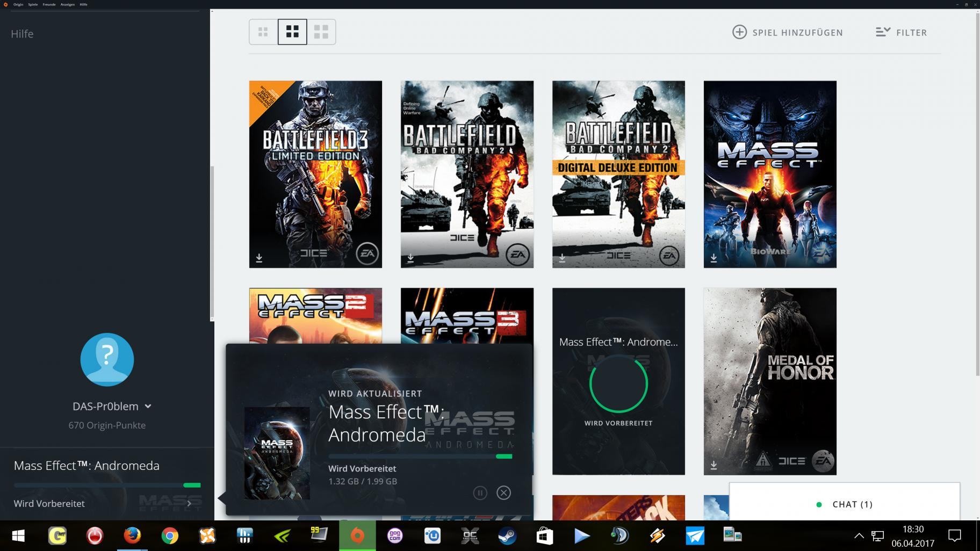980x551 pixels.
Task: Click Spiel Hinzufügen plus icon
Action: [x=739, y=32]
